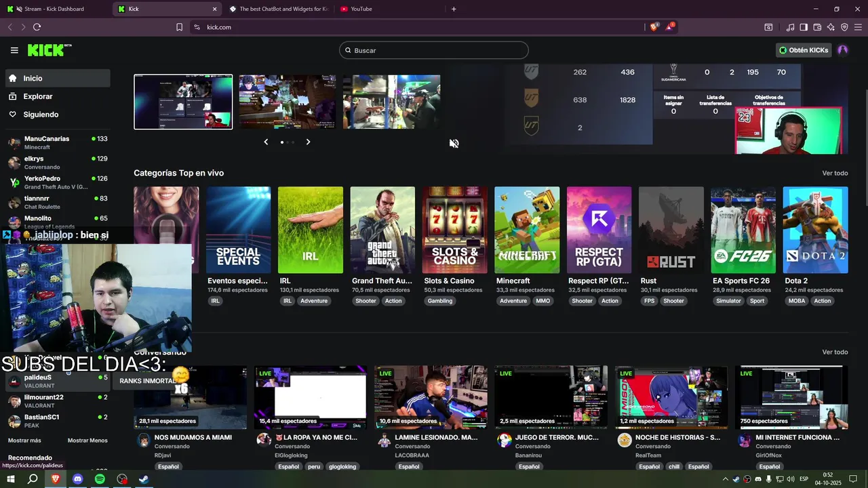
Task: Open the Dota 2 category card
Action: pyautogui.click(x=815, y=230)
